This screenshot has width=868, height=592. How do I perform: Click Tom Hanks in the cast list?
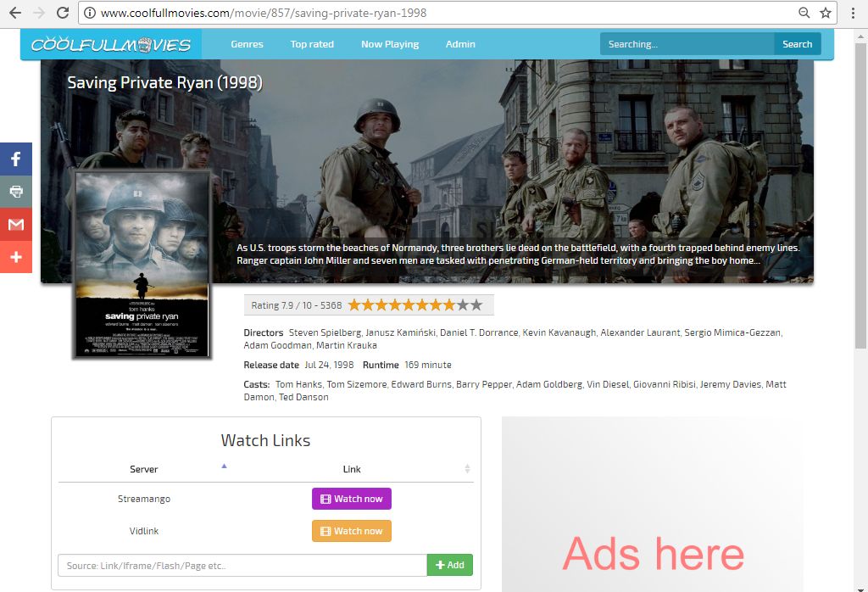tap(299, 384)
